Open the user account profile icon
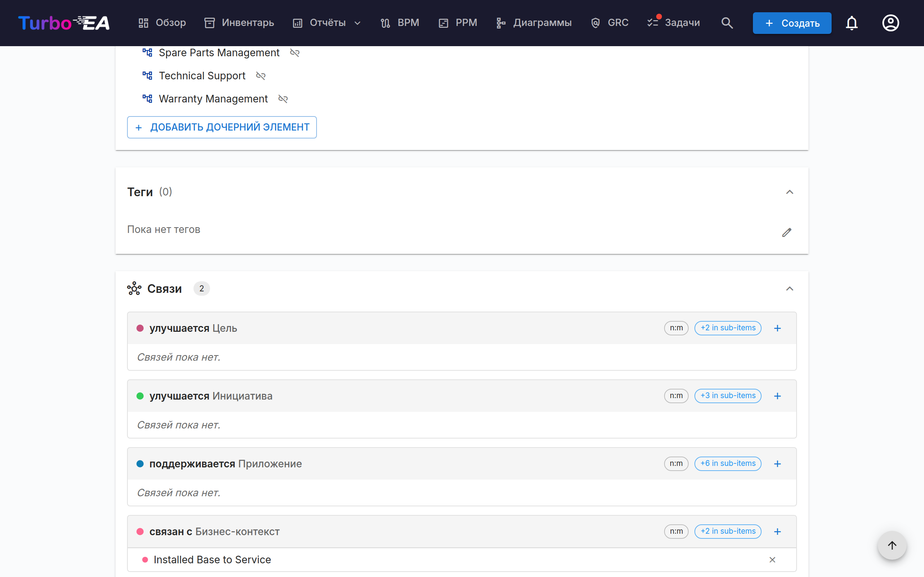Image resolution: width=924 pixels, height=577 pixels. [890, 23]
